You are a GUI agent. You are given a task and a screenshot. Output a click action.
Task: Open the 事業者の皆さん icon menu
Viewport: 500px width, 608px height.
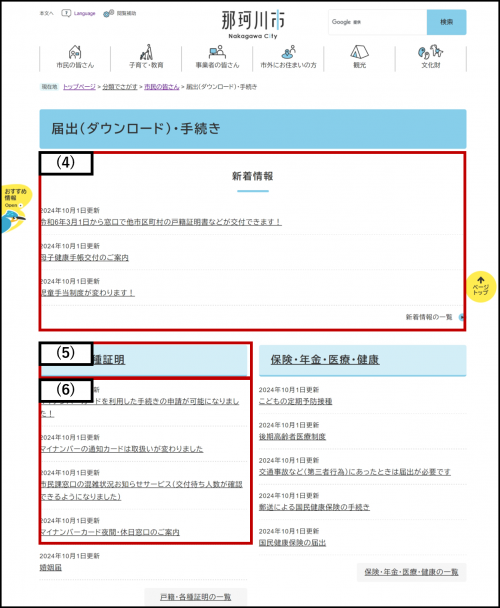pos(217,57)
